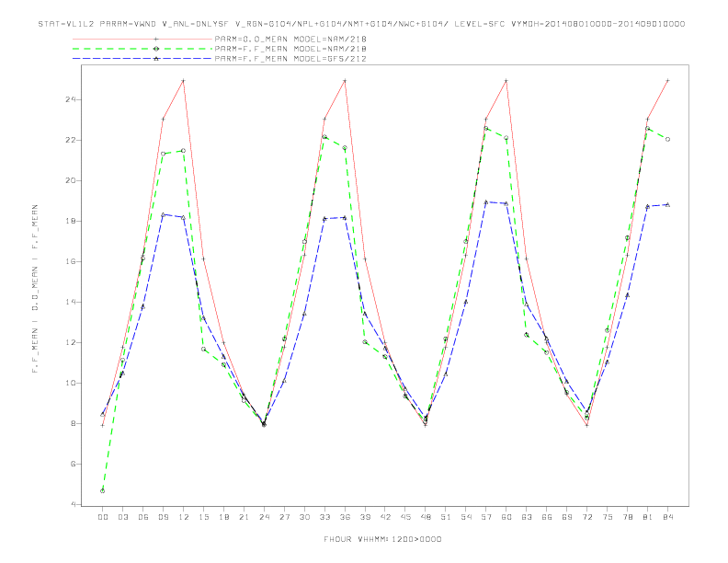Image resolution: width=728 pixels, height=563 pixels.
Task: Click the circle marker on the green legend line
Action: [x=156, y=49]
